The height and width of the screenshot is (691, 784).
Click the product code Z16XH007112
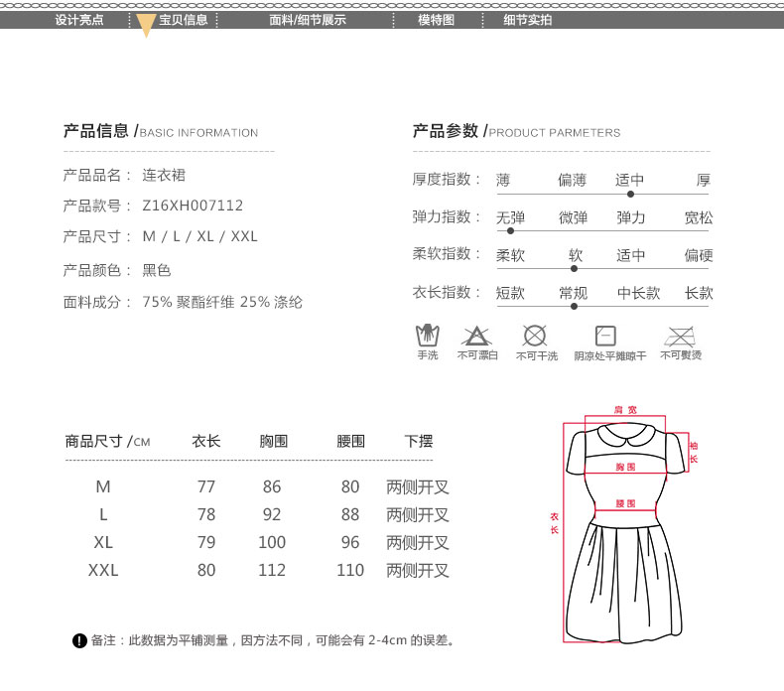[x=193, y=206]
